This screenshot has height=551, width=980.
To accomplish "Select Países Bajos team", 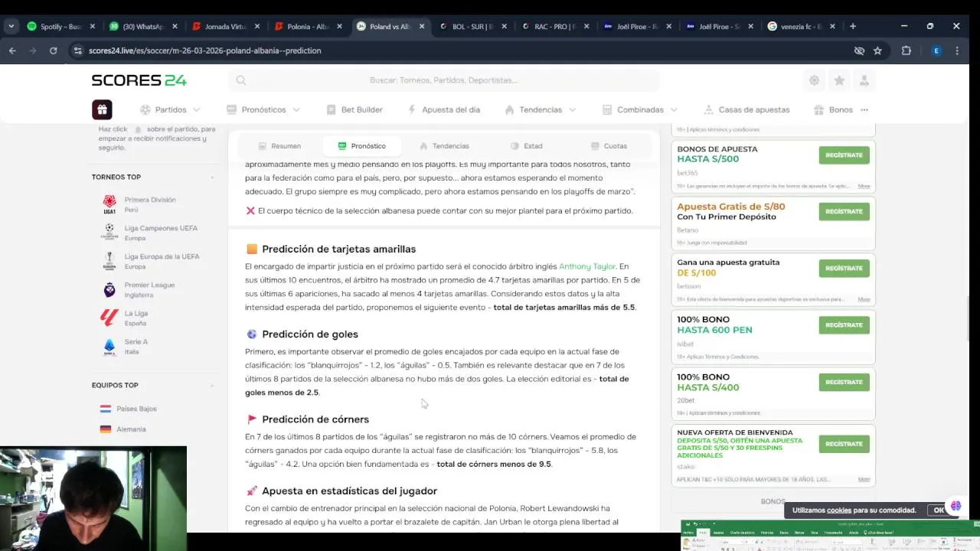I will (129, 409).
